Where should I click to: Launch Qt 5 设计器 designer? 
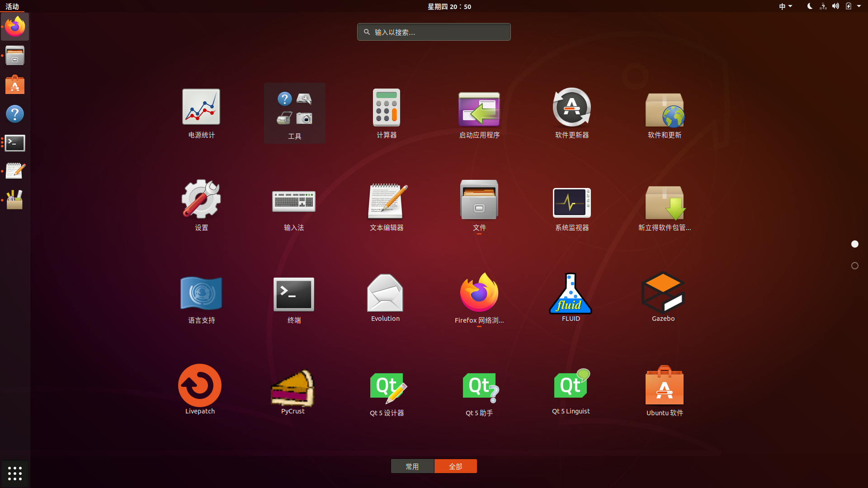pos(387,388)
